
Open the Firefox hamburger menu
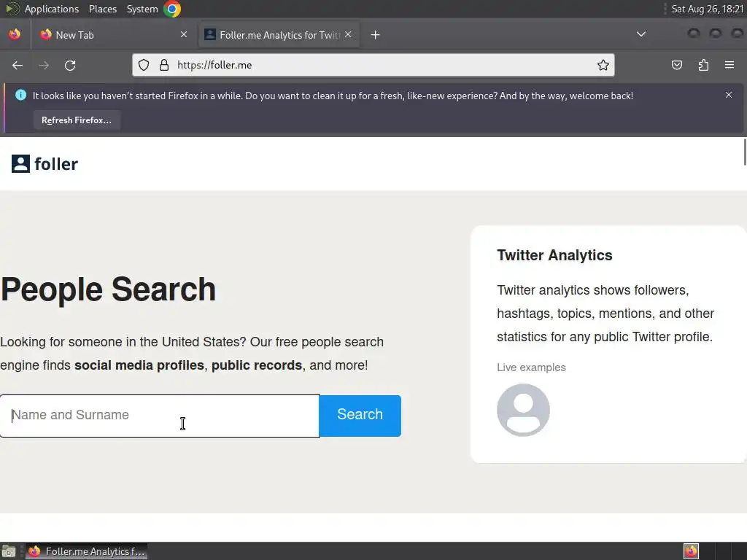tap(729, 65)
